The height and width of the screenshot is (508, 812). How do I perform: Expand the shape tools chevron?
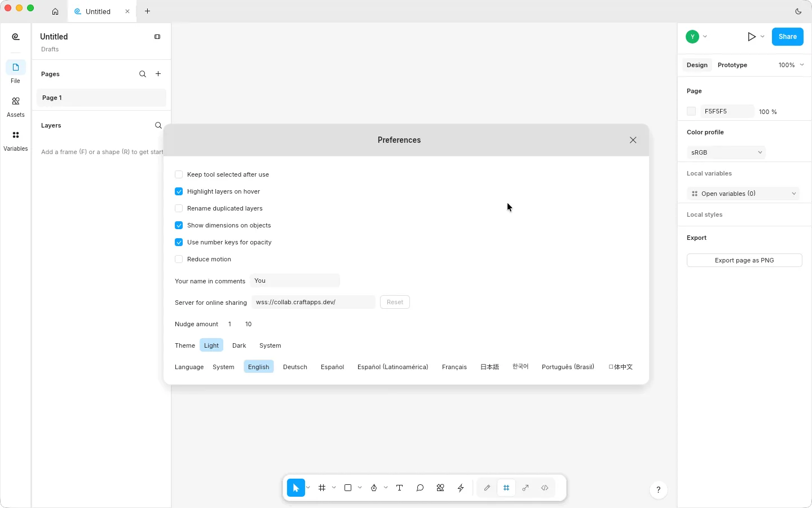[360, 488]
